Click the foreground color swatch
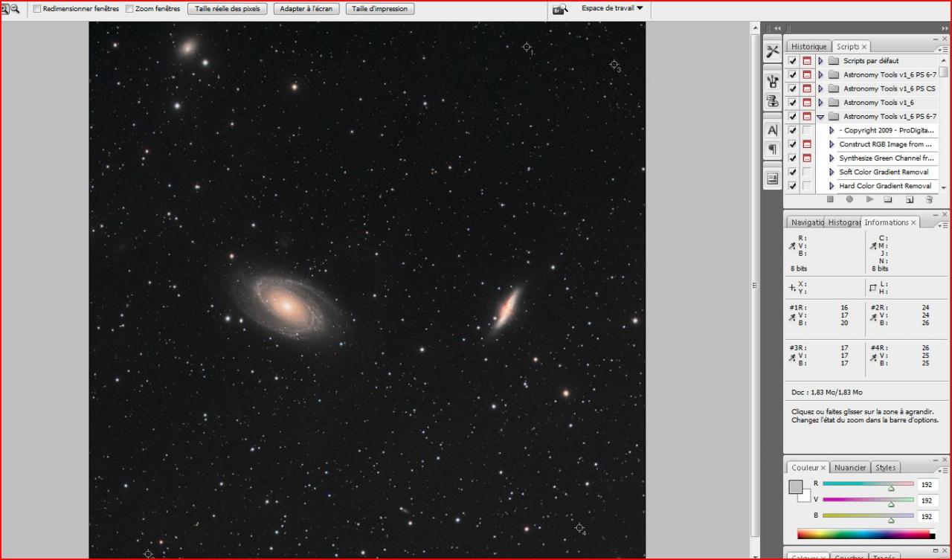952x560 pixels. pyautogui.click(x=796, y=487)
